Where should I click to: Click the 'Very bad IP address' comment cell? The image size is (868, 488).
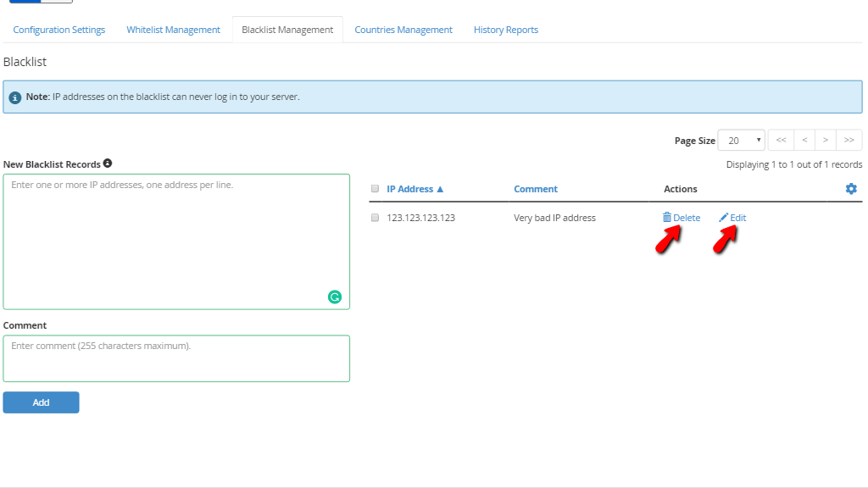(x=554, y=218)
